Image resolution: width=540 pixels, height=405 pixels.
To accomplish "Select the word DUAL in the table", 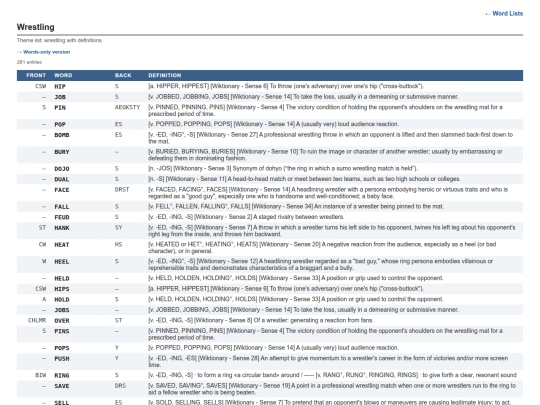I will 62,179.
